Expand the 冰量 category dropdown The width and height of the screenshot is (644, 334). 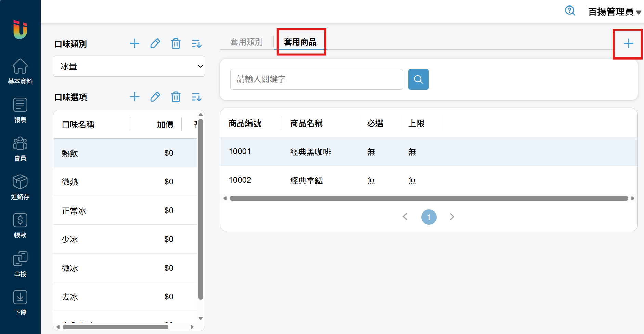[x=129, y=66]
